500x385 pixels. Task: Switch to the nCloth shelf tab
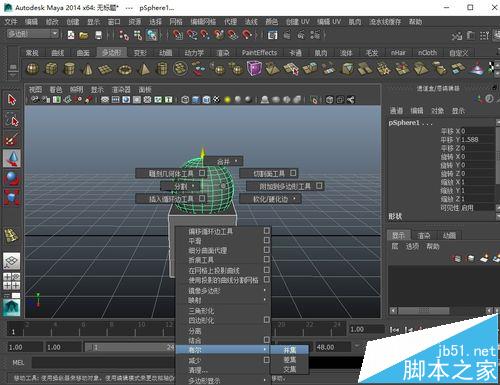[x=427, y=52]
